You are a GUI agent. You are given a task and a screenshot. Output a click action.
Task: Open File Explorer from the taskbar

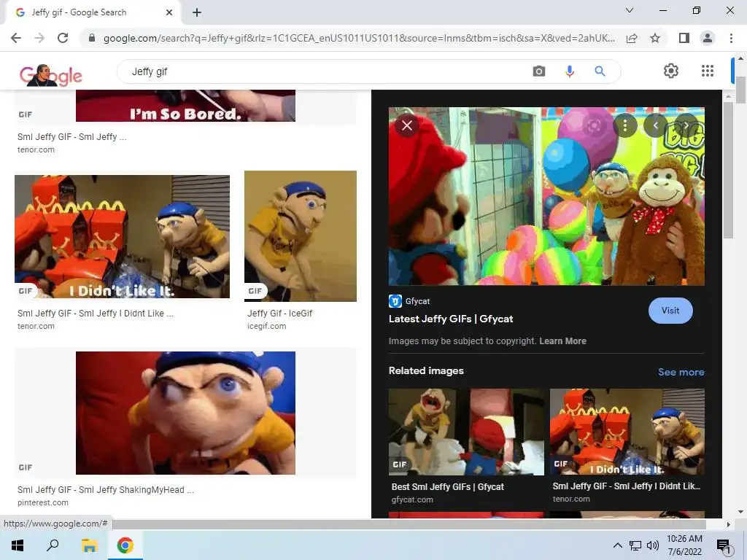89,545
